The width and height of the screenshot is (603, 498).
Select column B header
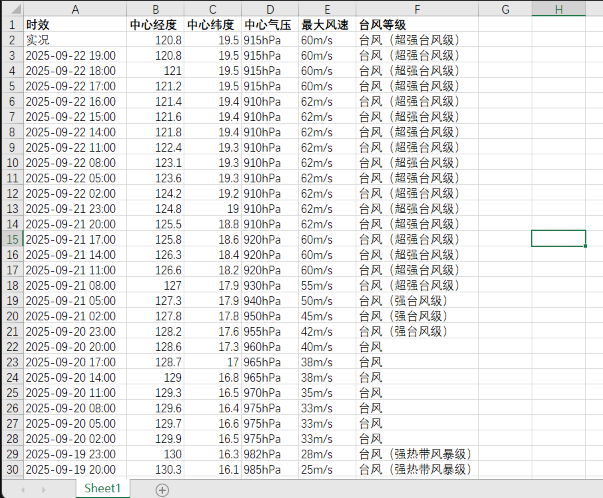pos(155,9)
